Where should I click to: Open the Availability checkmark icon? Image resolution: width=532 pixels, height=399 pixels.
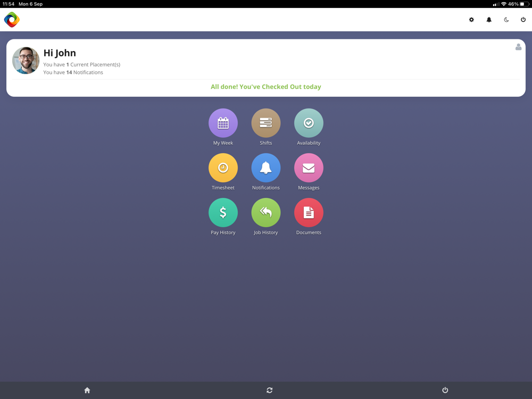[309, 123]
